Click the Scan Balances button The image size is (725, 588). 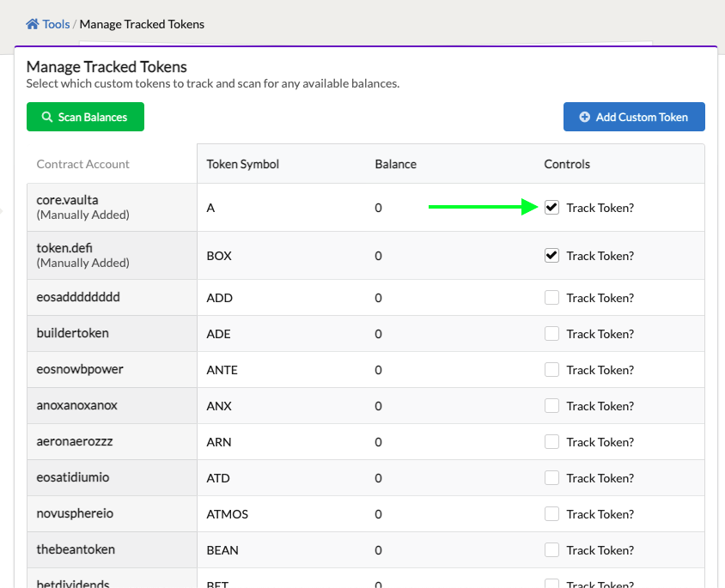[85, 117]
